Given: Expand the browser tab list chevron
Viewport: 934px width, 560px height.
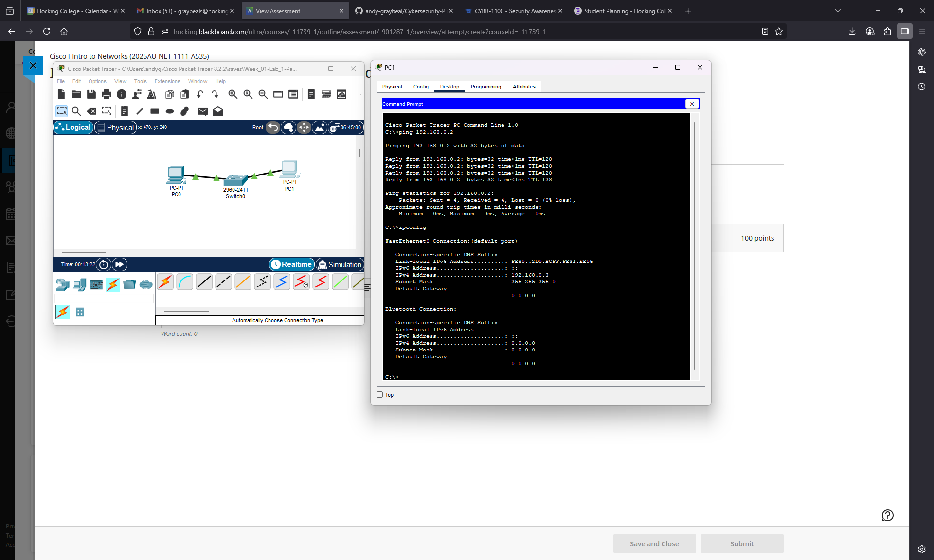Looking at the screenshot, I should (837, 11).
